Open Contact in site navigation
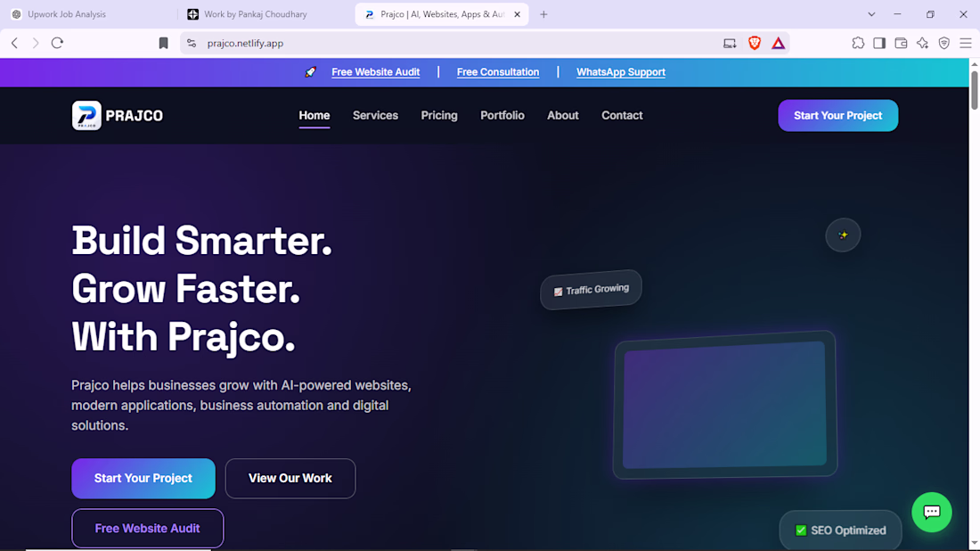 click(x=622, y=116)
